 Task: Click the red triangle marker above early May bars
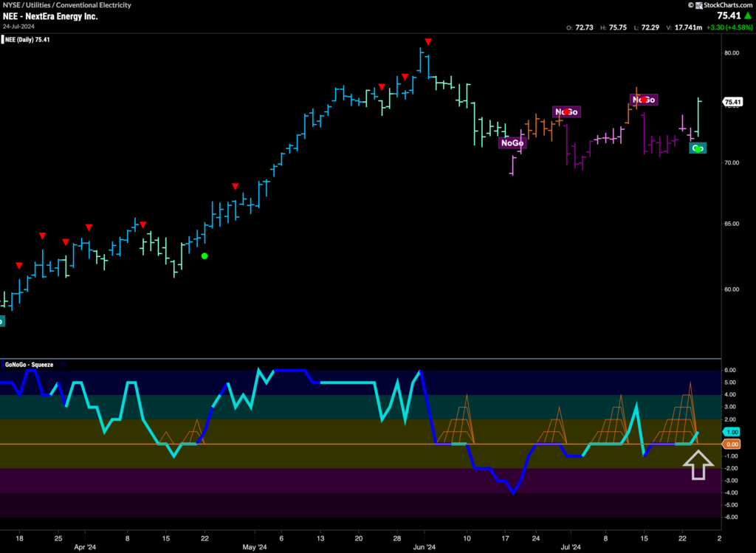[236, 187]
